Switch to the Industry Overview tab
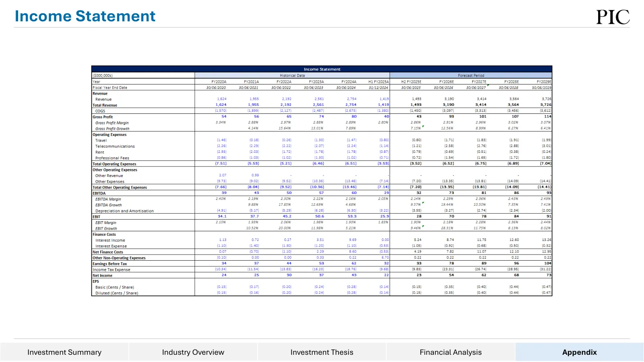 click(193, 352)
